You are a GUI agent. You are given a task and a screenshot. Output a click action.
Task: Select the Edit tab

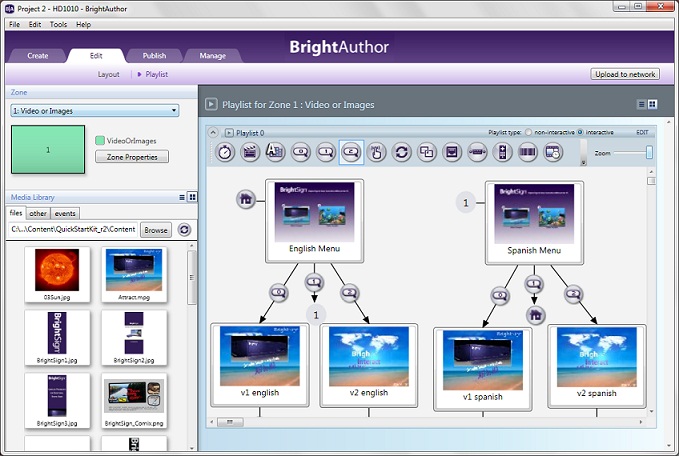(x=96, y=55)
